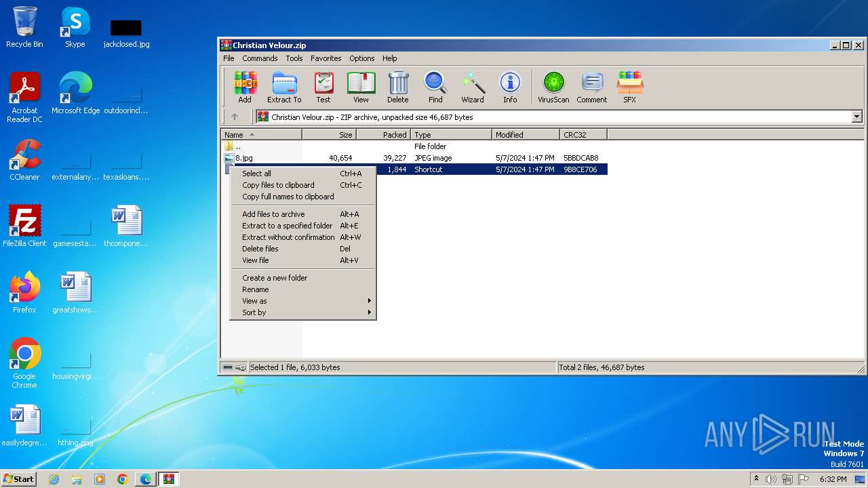The width and height of the screenshot is (868, 488).
Task: Run VirusScan from the toolbar
Action: (x=553, y=87)
